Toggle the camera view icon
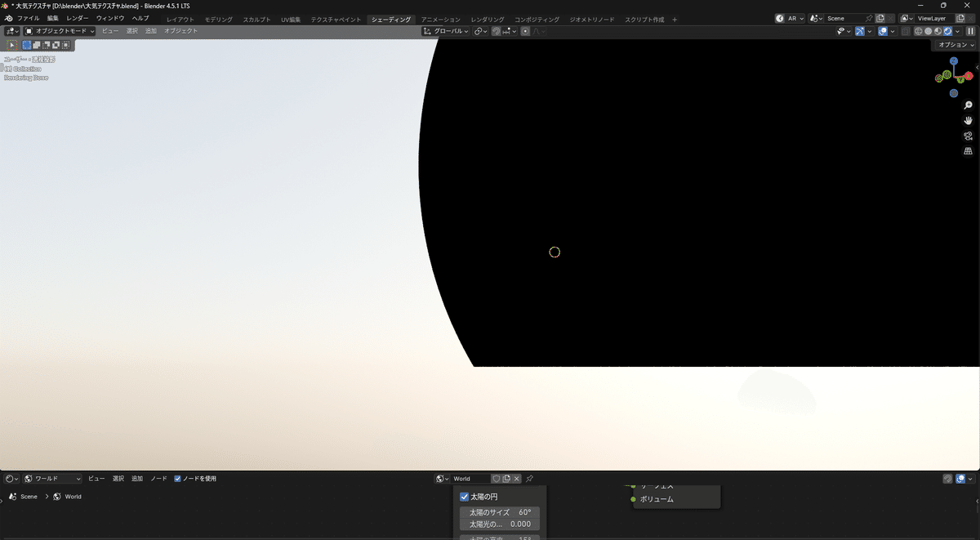 (968, 136)
